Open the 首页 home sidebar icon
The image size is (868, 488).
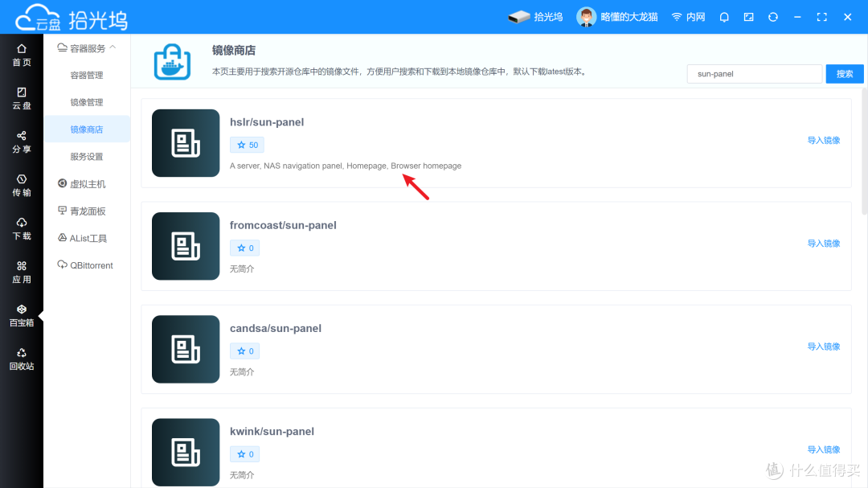click(22, 55)
